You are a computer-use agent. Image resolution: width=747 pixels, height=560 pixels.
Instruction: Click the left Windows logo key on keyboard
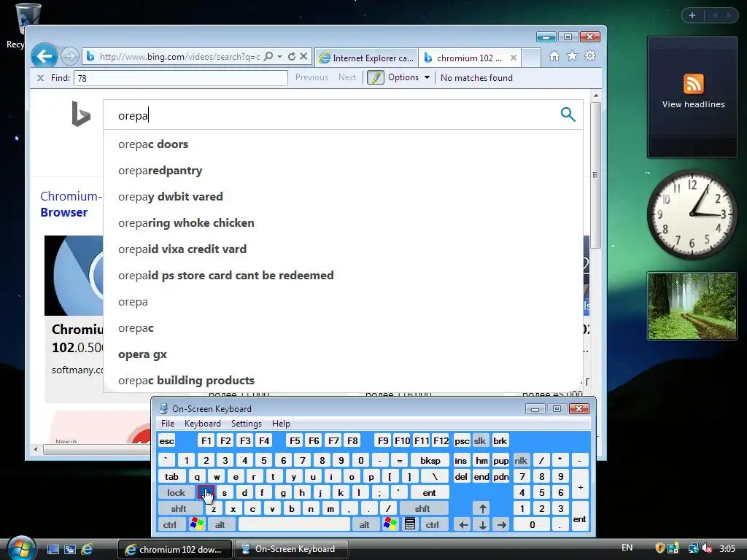click(x=196, y=524)
